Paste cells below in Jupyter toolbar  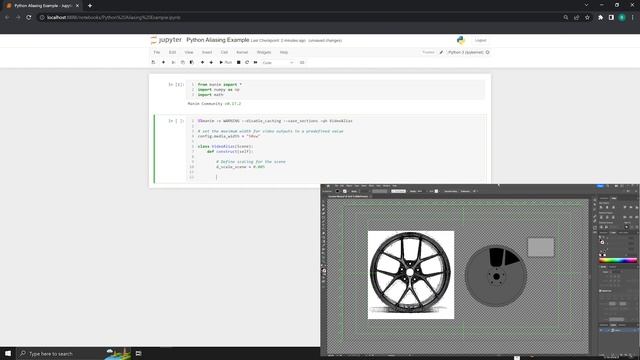[x=191, y=62]
